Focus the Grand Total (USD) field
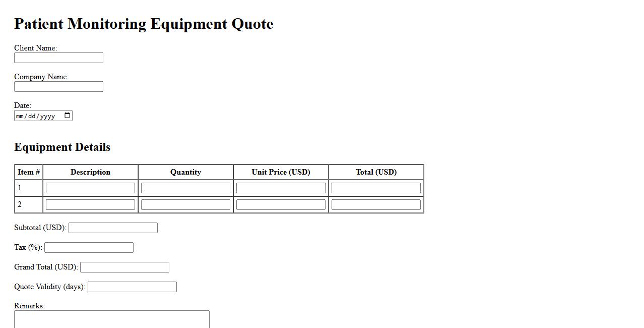This screenshot has height=328, width=644. tap(124, 267)
